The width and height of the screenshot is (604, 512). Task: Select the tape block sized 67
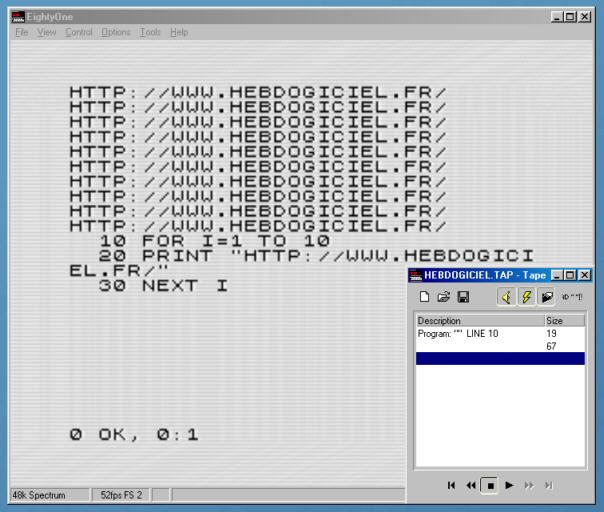coord(500,346)
